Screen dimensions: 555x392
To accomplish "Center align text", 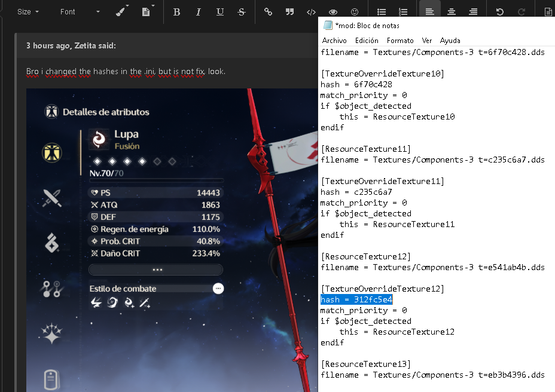I will [452, 12].
